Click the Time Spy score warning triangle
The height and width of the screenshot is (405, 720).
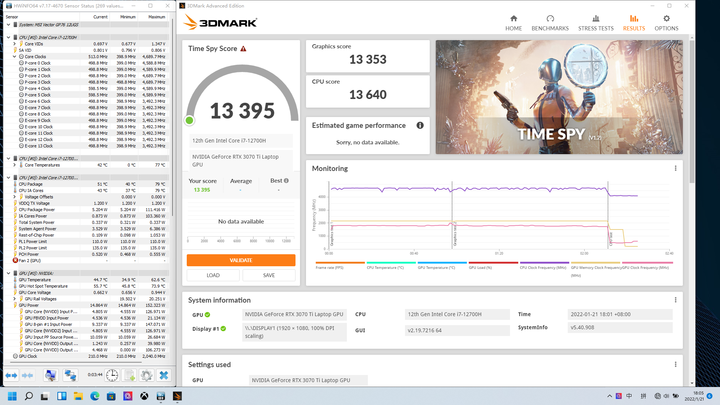point(243,49)
